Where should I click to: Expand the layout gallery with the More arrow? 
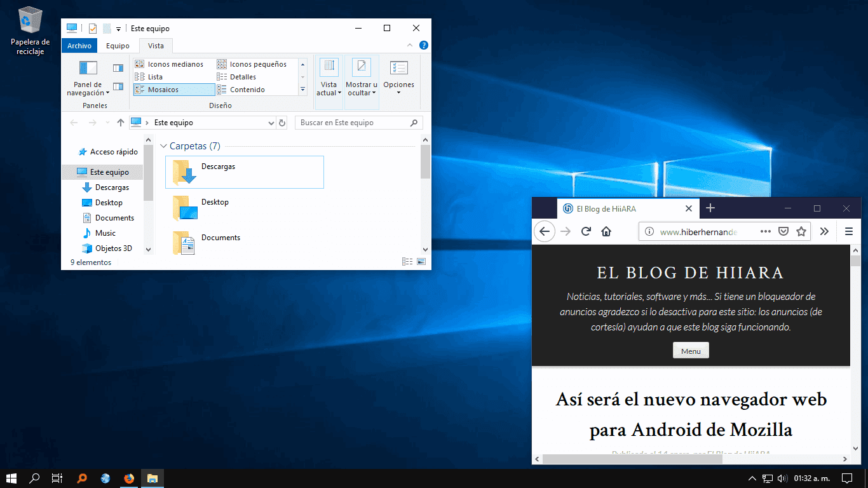point(302,90)
